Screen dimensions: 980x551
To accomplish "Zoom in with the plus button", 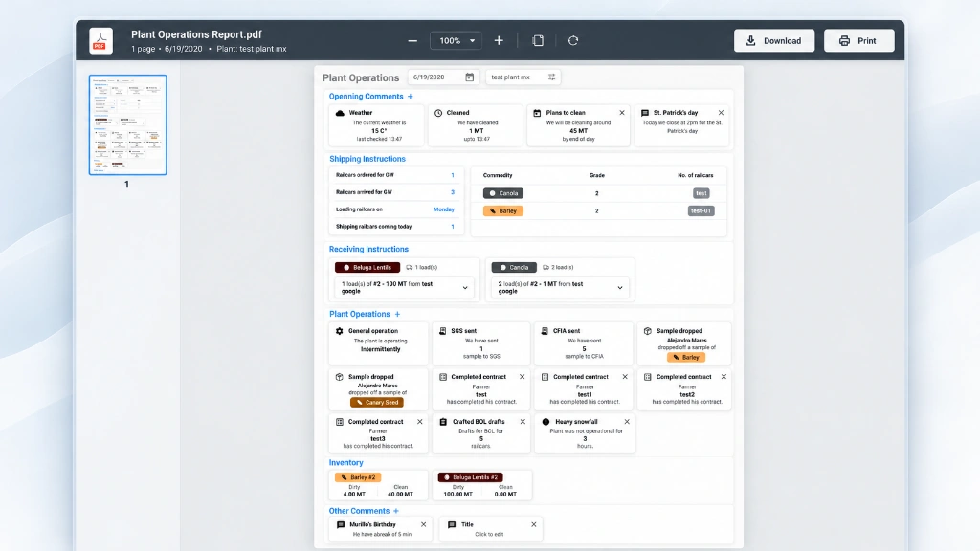I will (499, 40).
